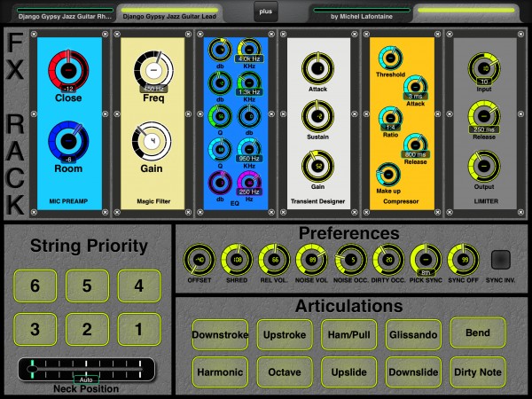The height and width of the screenshot is (399, 532).
Task: Click the Compressor module label
Action: tap(401, 201)
